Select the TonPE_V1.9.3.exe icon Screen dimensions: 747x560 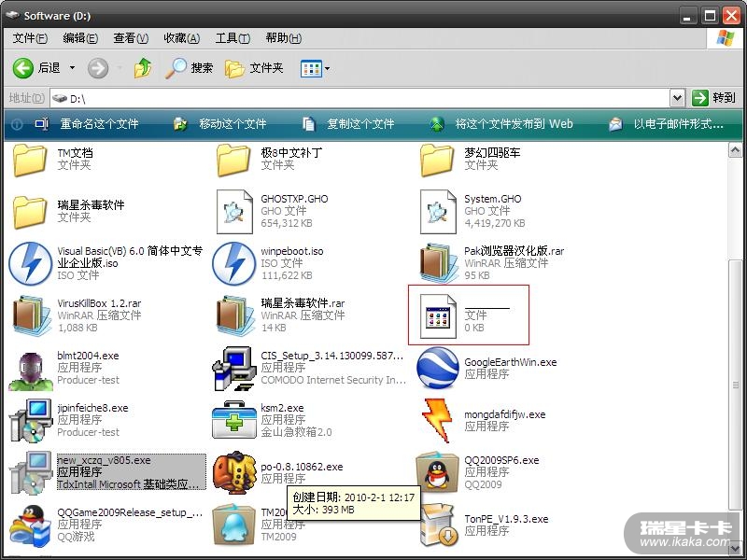(x=439, y=525)
